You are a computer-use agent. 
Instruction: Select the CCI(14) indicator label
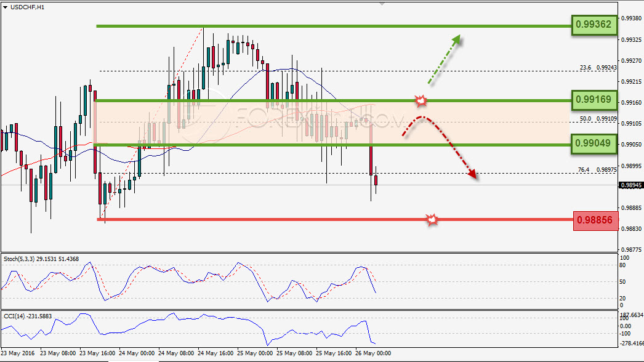(28, 316)
